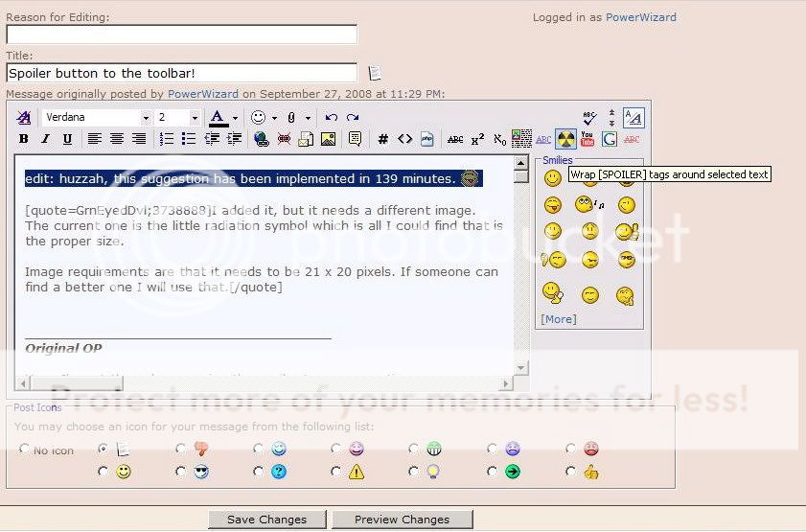Image resolution: width=806 pixels, height=532 pixels.
Task: Click the Preview Changes button
Action: [402, 520]
